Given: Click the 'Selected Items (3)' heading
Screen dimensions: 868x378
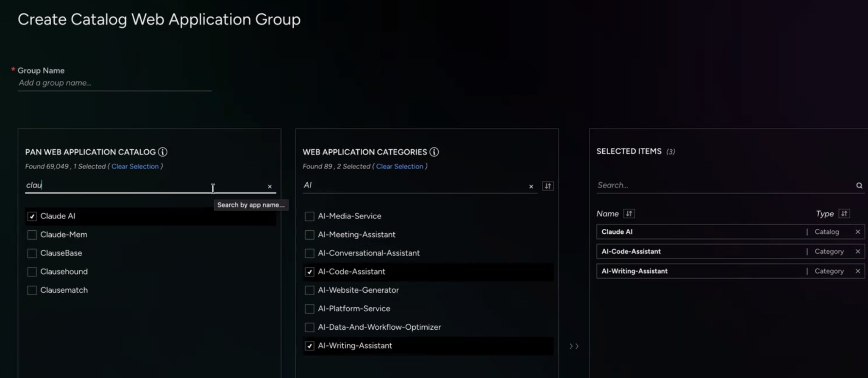Looking at the screenshot, I should [x=635, y=151].
